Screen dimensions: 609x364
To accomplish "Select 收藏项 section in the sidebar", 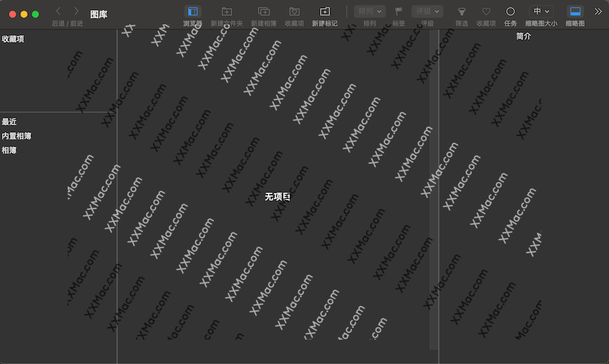I will pyautogui.click(x=13, y=39).
